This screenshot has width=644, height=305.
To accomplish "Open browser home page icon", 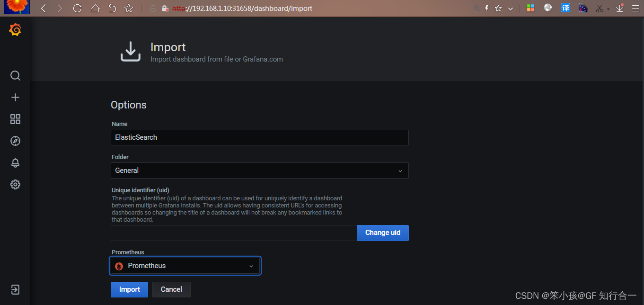I will coord(95,9).
